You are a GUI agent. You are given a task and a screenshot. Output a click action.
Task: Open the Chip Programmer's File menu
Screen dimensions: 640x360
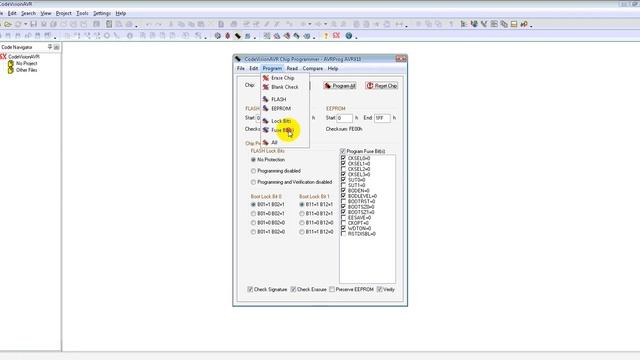coord(241,69)
